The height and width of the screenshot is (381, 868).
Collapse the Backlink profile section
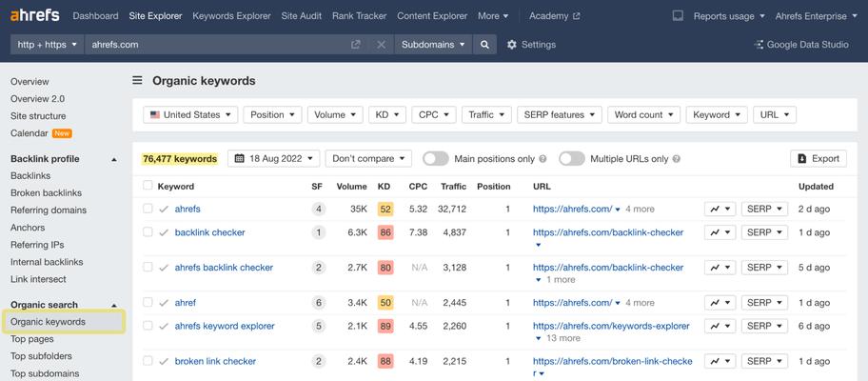[114, 159]
